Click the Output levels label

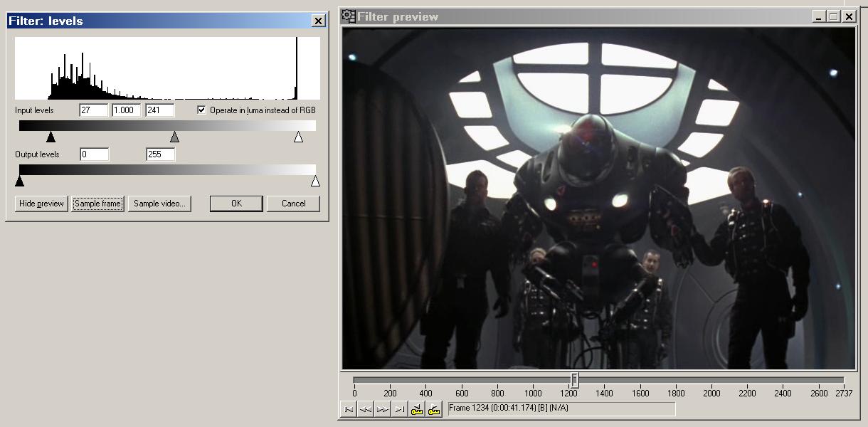tap(37, 154)
